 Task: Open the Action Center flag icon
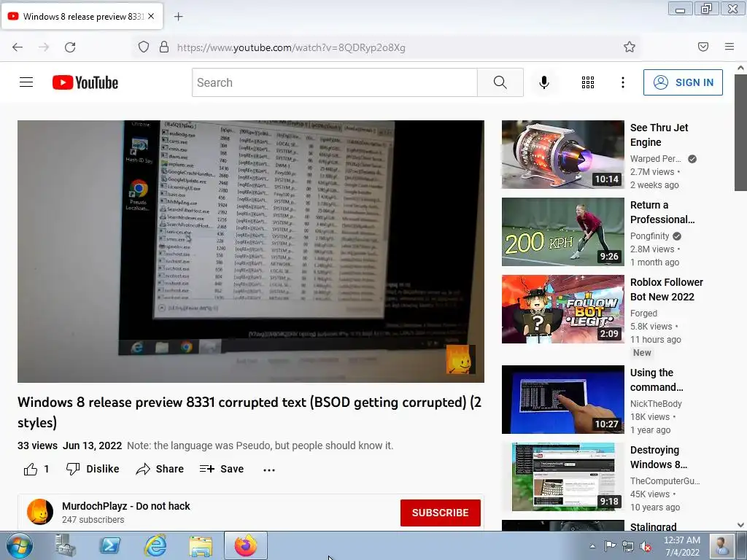pos(610,546)
